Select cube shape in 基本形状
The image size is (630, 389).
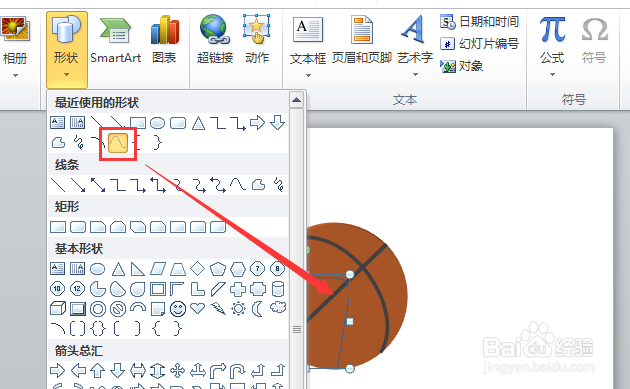point(58,309)
